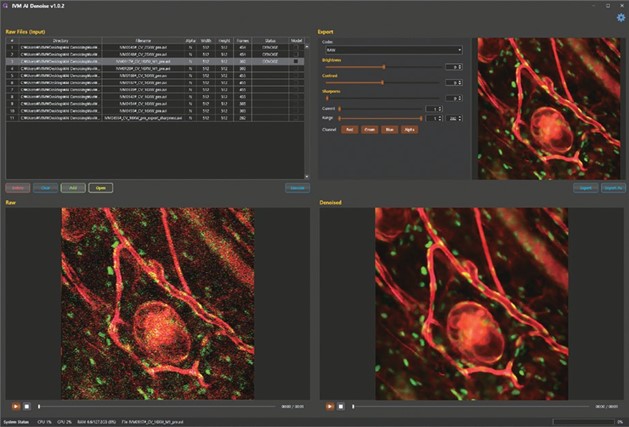Click the Current frame stepper arrows
Image resolution: width=629 pixels, height=427 pixels.
[438, 108]
